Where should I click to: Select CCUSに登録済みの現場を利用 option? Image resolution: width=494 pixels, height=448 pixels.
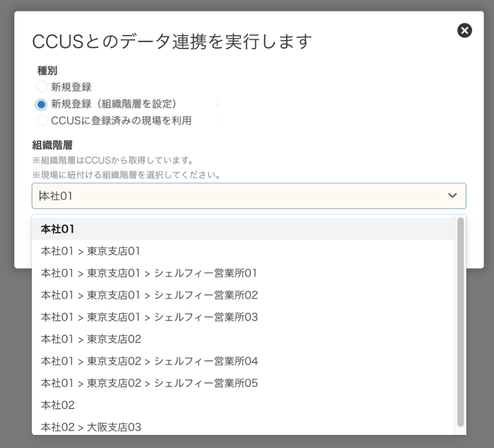pyautogui.click(x=42, y=120)
